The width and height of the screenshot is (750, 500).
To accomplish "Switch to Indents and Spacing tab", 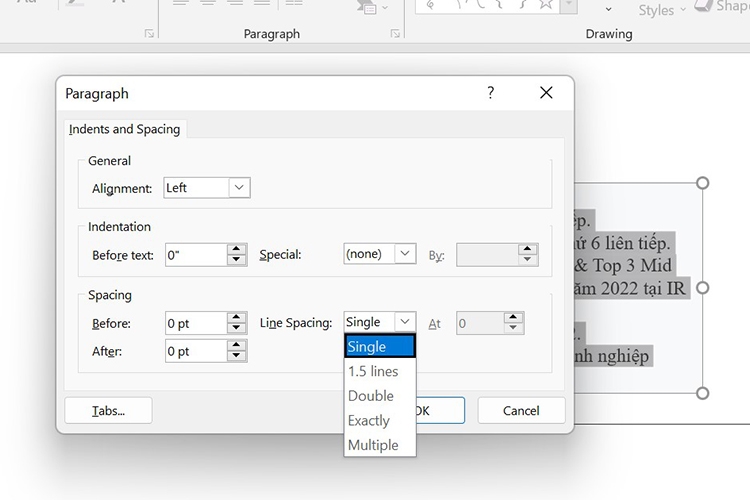I will click(124, 129).
